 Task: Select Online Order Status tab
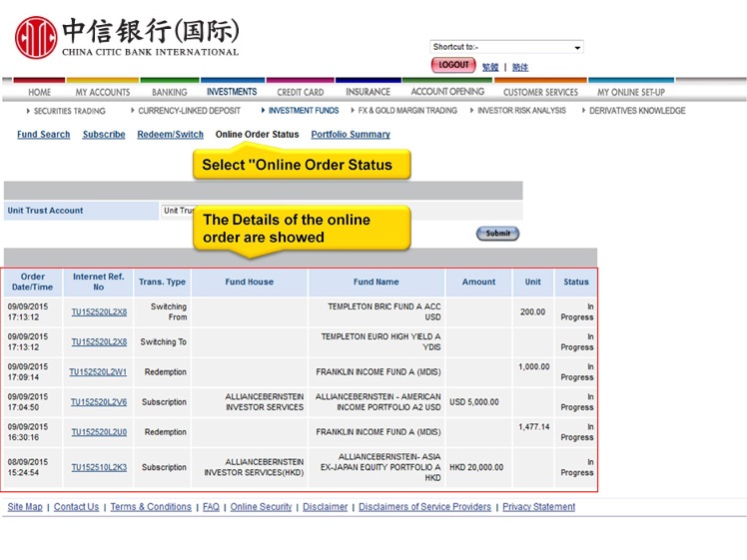[x=257, y=135]
